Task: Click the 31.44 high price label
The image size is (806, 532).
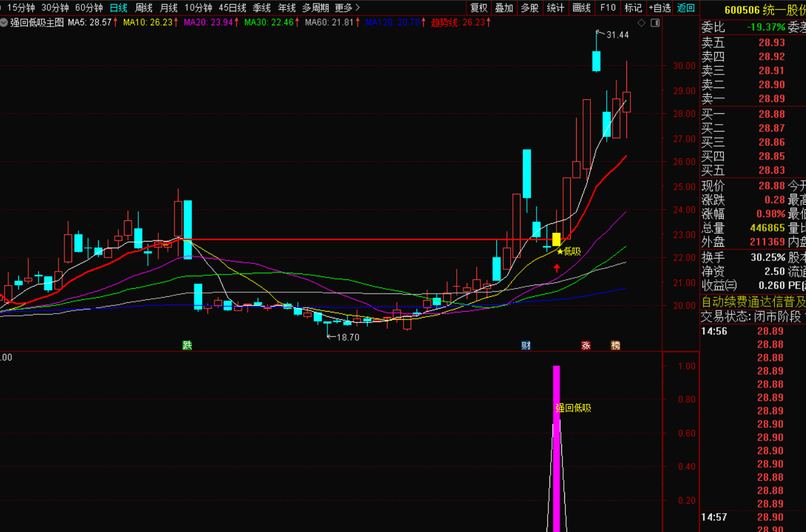Action: pyautogui.click(x=617, y=35)
